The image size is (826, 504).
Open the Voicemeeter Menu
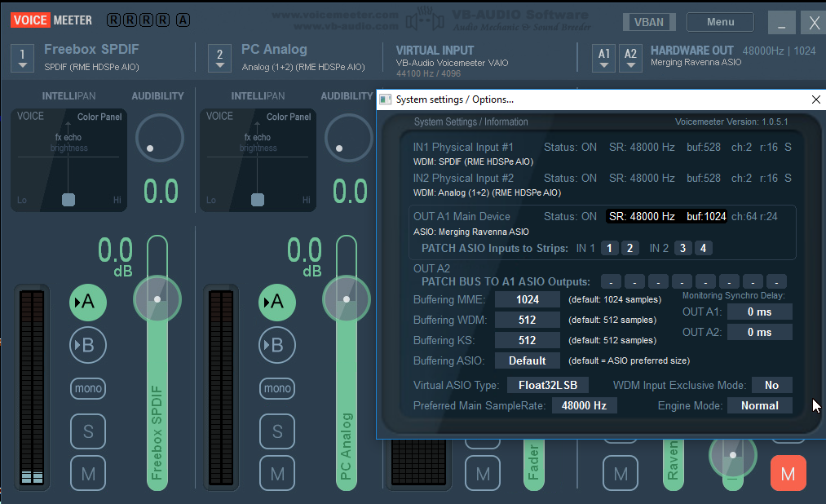pyautogui.click(x=720, y=22)
